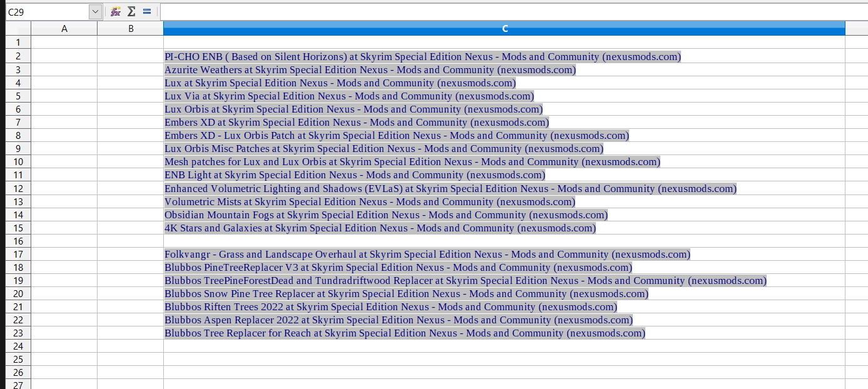Click the Formula equals icon
This screenshot has height=389, width=868.
pos(147,11)
